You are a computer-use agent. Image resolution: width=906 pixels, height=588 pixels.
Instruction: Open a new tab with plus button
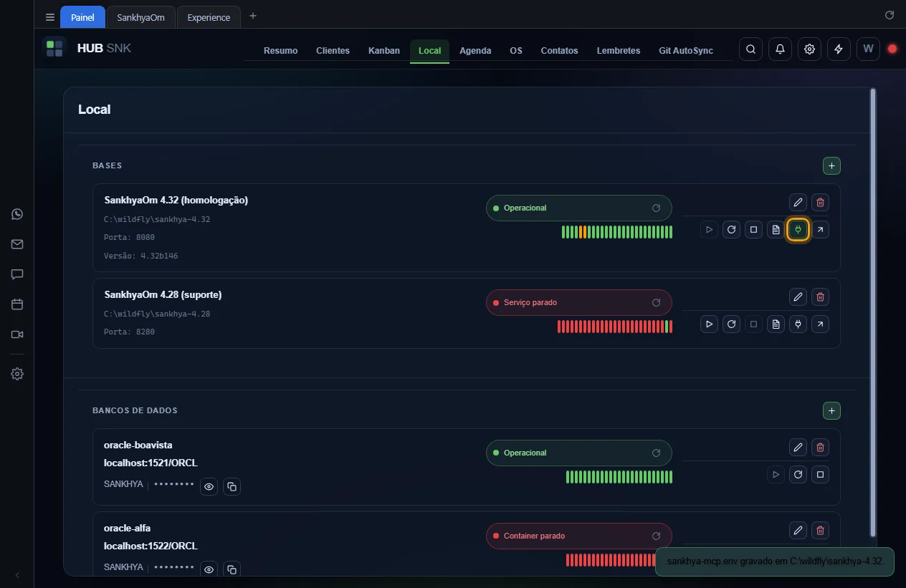coord(252,16)
